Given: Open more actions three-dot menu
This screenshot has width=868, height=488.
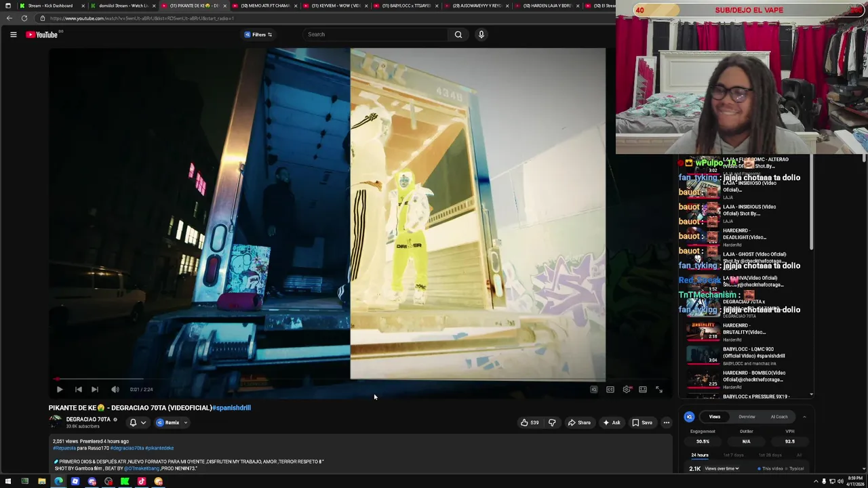Looking at the screenshot, I should point(667,423).
